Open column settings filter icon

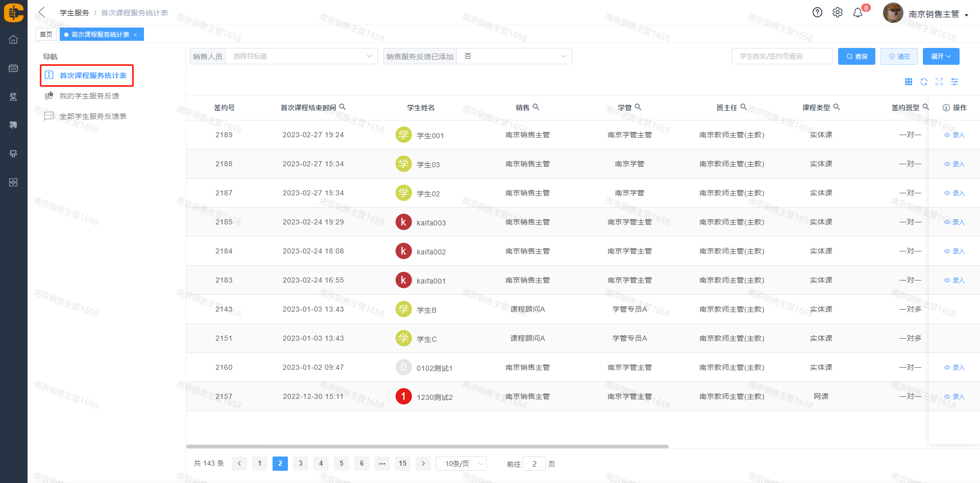[954, 82]
